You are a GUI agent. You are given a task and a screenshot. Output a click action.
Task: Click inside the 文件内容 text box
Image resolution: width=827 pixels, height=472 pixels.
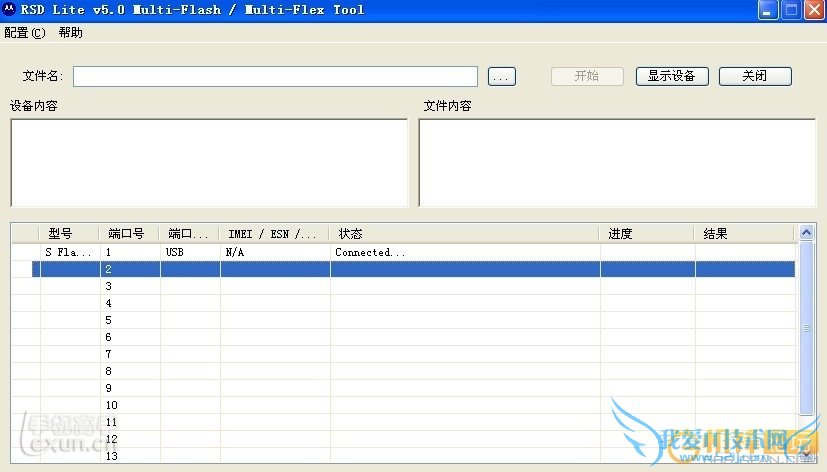[617, 162]
